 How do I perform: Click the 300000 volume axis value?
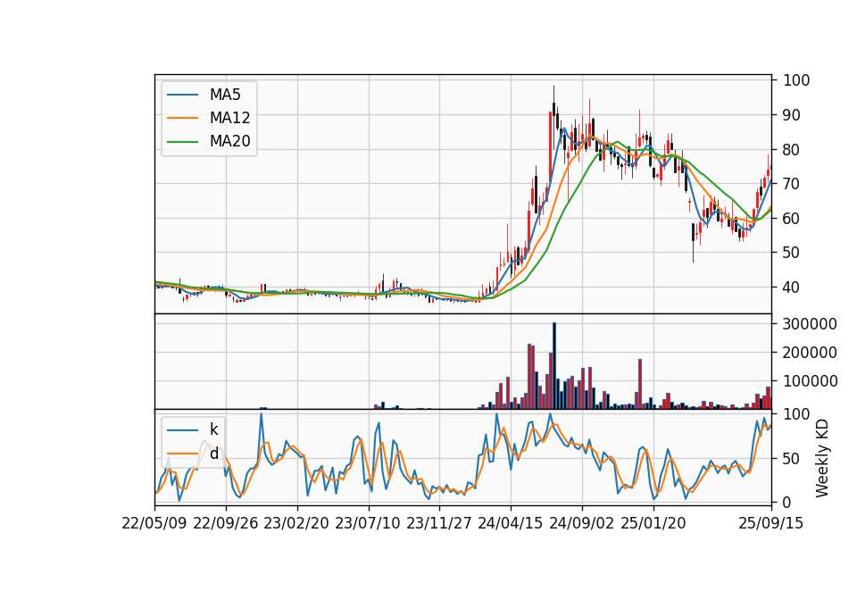pyautogui.click(x=810, y=324)
